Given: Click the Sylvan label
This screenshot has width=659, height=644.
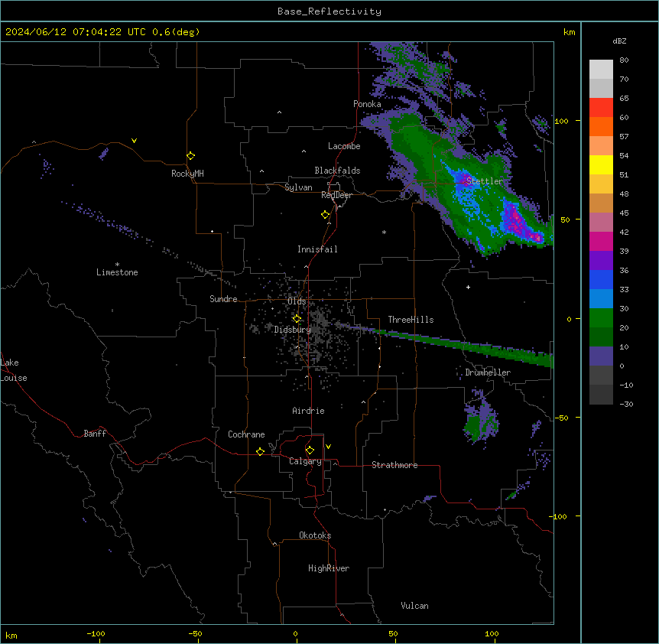Looking at the screenshot, I should coord(298,187).
